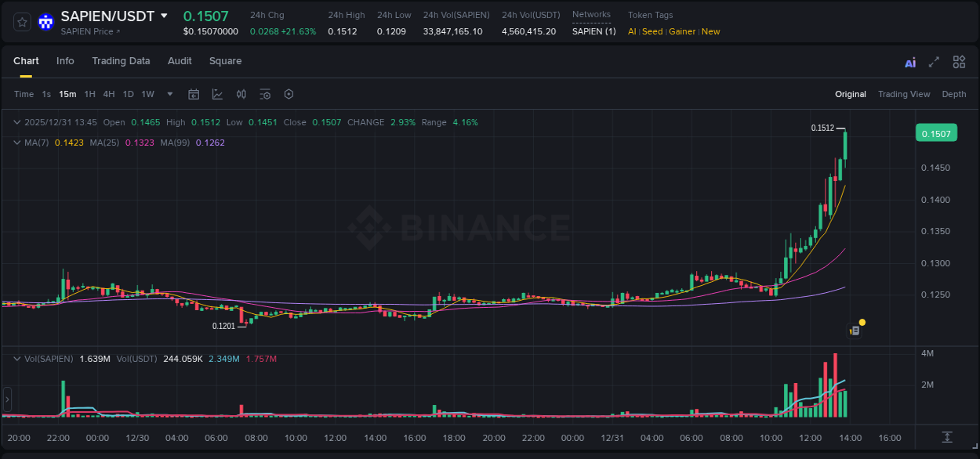Add SAPIEN/USDT to favorites via star
The image size is (980, 459).
coord(21,21)
